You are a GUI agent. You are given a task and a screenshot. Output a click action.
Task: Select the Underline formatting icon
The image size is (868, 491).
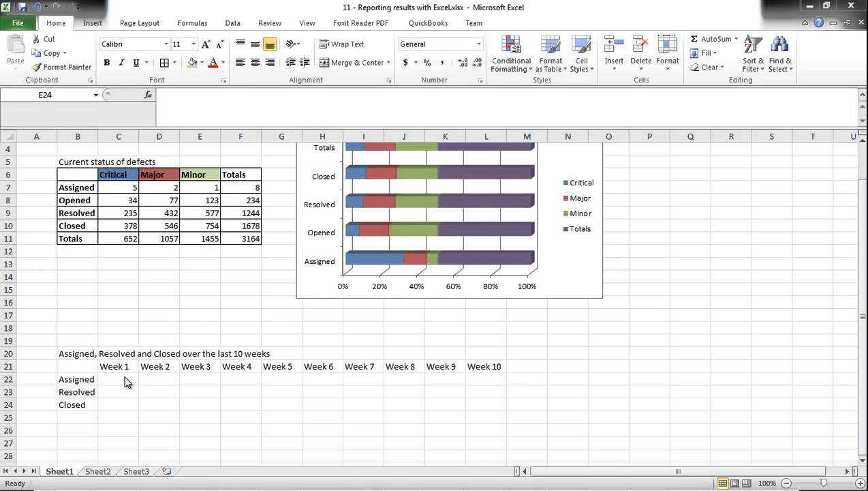click(x=135, y=62)
